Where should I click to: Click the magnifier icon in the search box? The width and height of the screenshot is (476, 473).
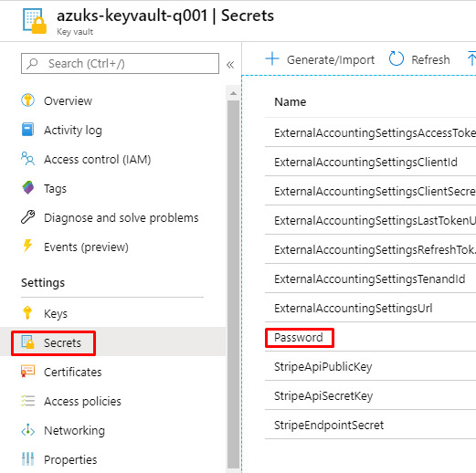pyautogui.click(x=32, y=64)
